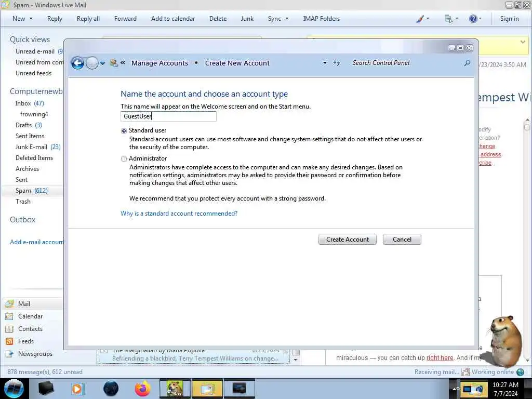
Task: Open 'Why is a standard account recommended?' link
Action: [x=179, y=214]
